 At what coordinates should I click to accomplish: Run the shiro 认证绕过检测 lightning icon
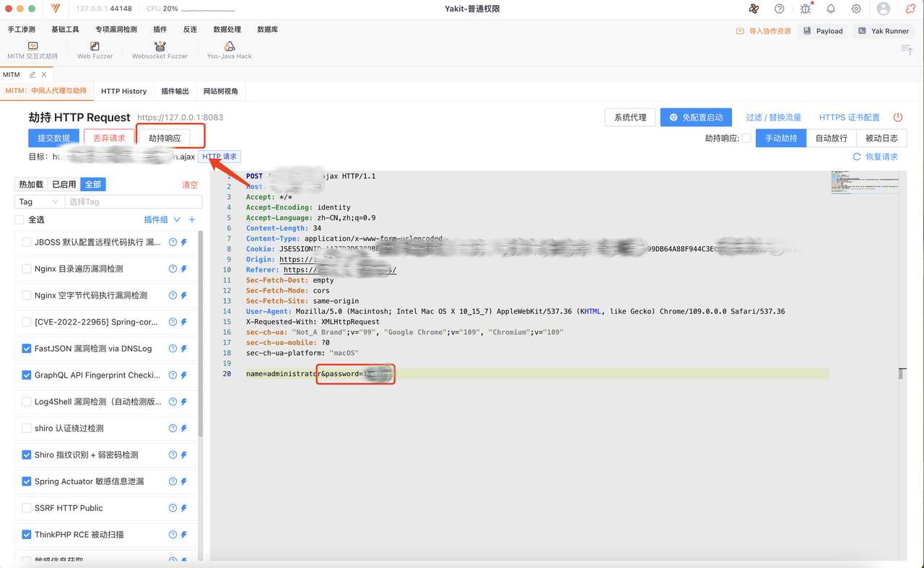(184, 429)
